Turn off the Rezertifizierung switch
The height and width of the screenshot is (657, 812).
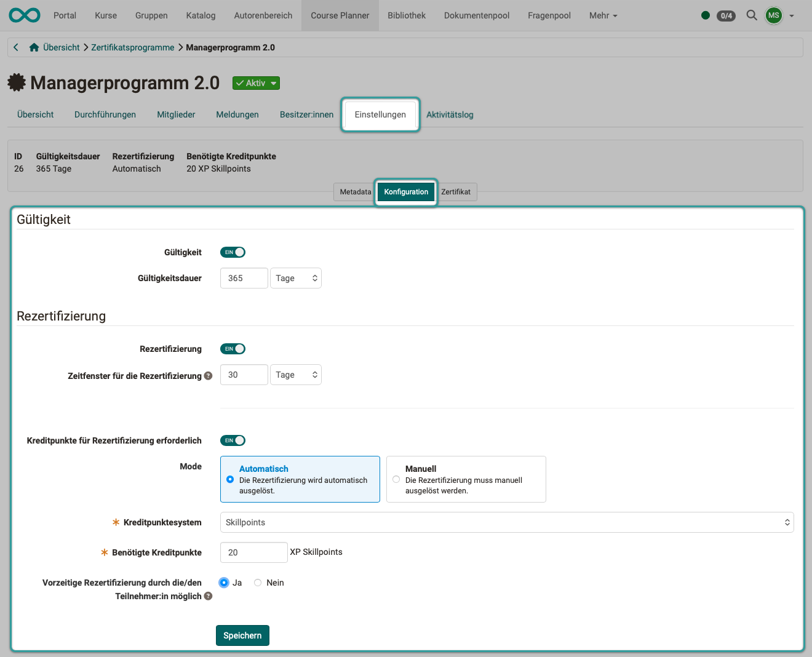(x=233, y=349)
